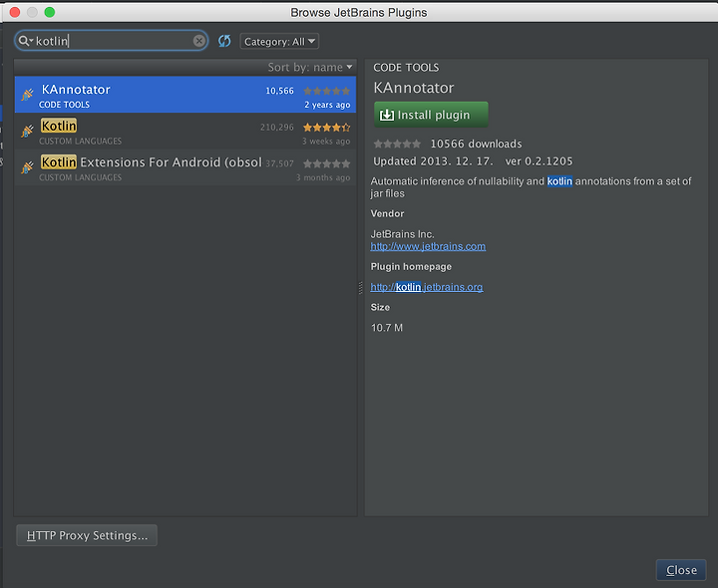Open the Category: All dropdown
The height and width of the screenshot is (588, 718).
[x=279, y=41]
